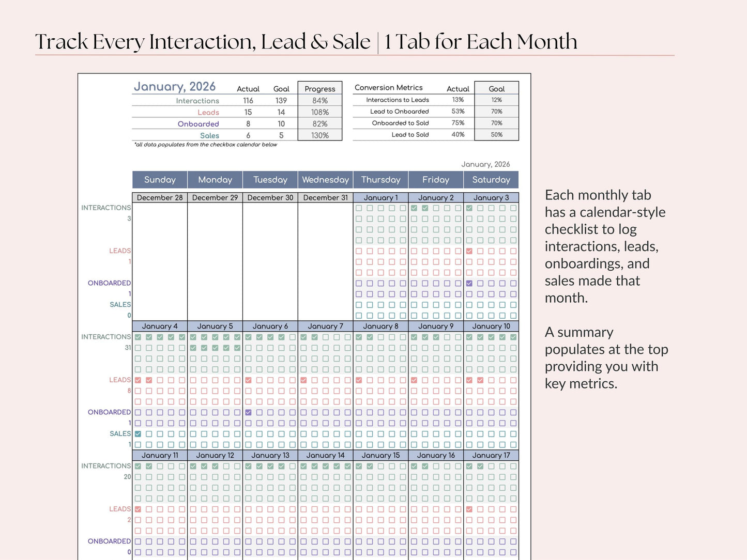Toggle the checked Leads checkbox under January 17
The height and width of the screenshot is (560, 747).
pyautogui.click(x=469, y=509)
